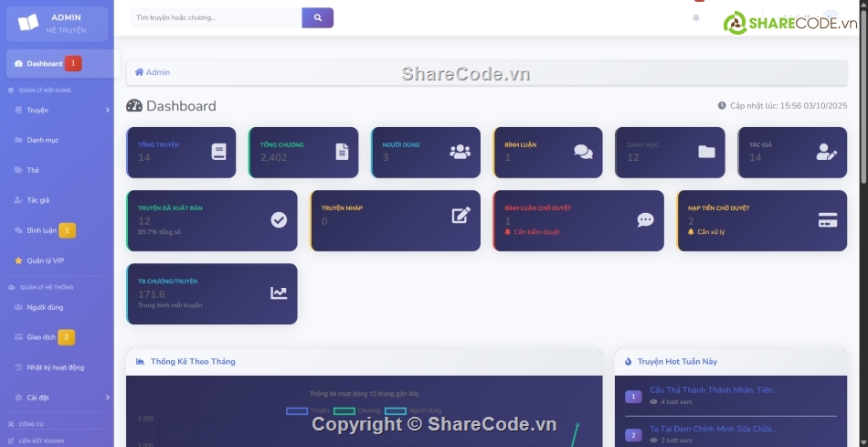Click the users icon on Người Dùng card

(x=460, y=152)
